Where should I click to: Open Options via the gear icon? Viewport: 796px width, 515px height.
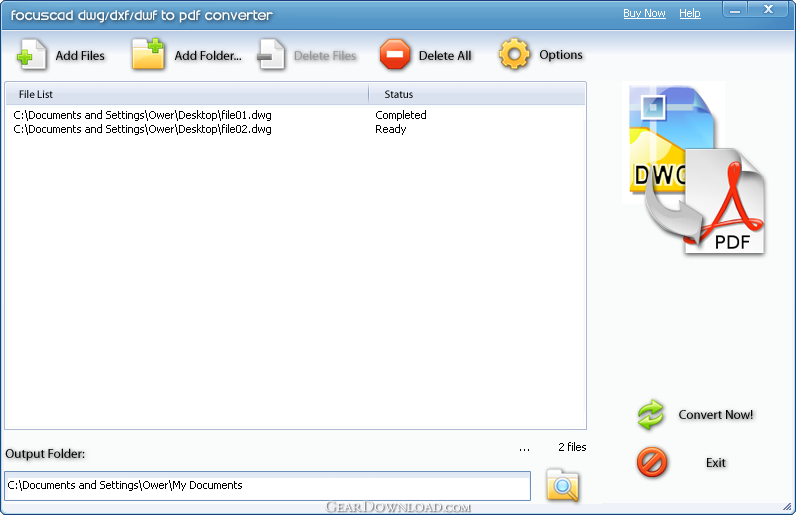click(514, 54)
